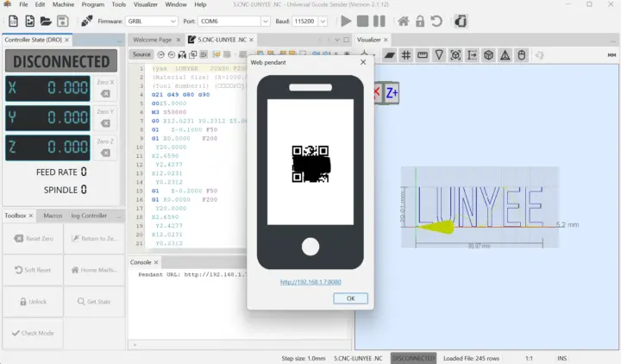The width and height of the screenshot is (621, 364).
Task: Close the Welcome Page tab
Action: coord(179,40)
